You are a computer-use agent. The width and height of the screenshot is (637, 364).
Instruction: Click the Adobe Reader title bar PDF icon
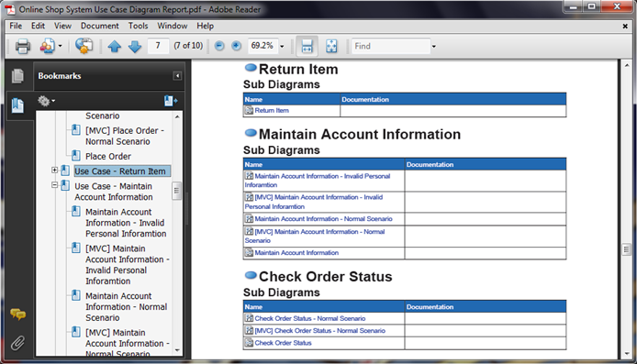coord(9,9)
